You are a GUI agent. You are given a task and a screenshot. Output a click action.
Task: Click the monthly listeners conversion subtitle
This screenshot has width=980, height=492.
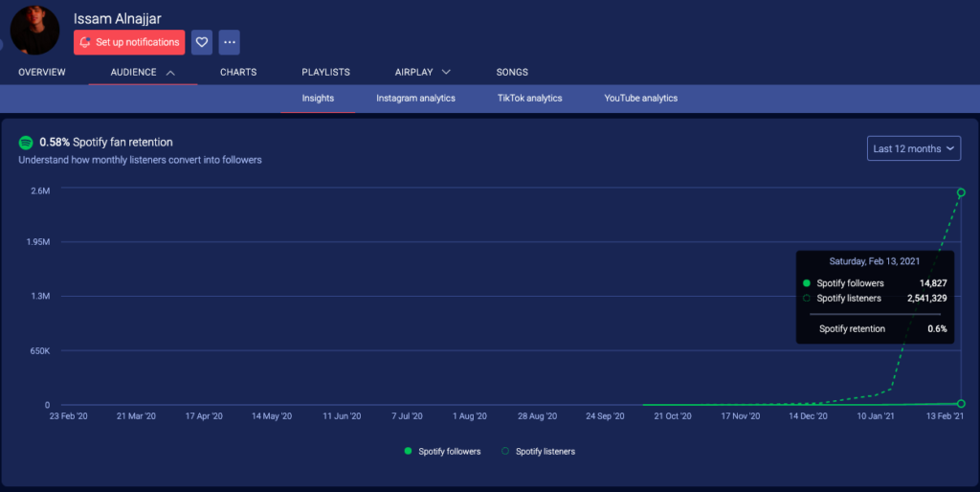click(x=140, y=160)
